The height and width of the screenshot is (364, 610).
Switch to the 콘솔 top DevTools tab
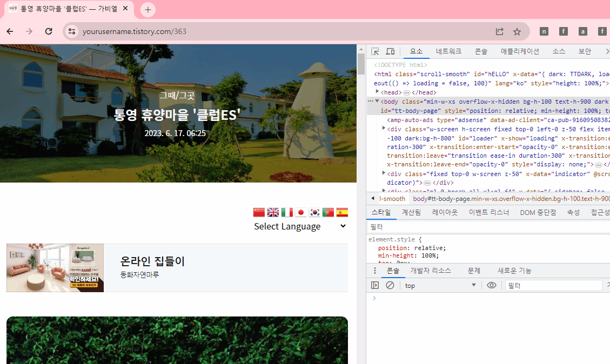tap(481, 51)
